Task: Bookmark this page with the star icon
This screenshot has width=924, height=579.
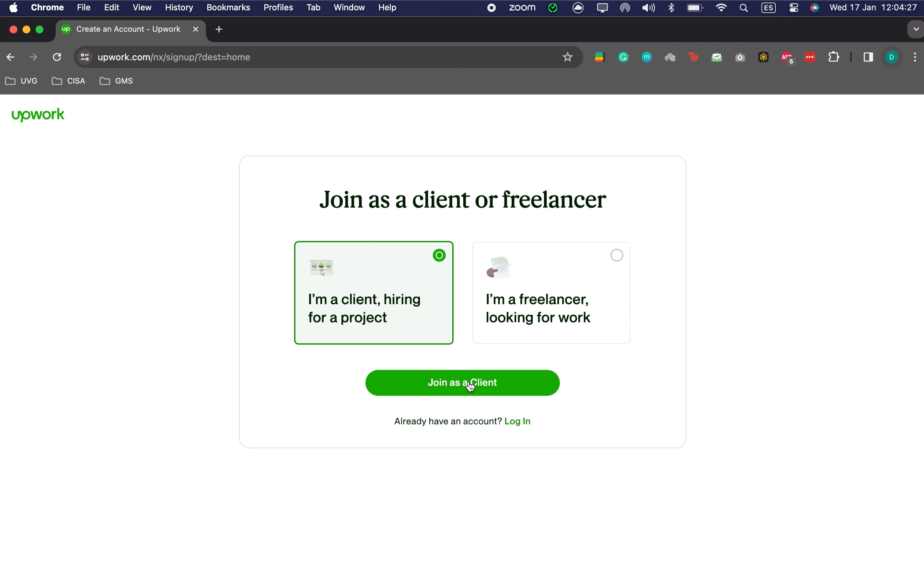Action: [x=567, y=57]
